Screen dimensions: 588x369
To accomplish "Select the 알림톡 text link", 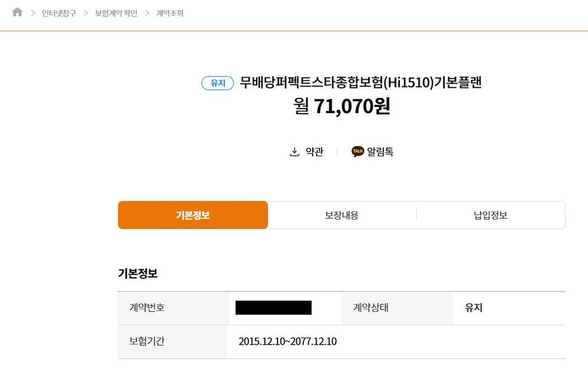I will pyautogui.click(x=381, y=152).
